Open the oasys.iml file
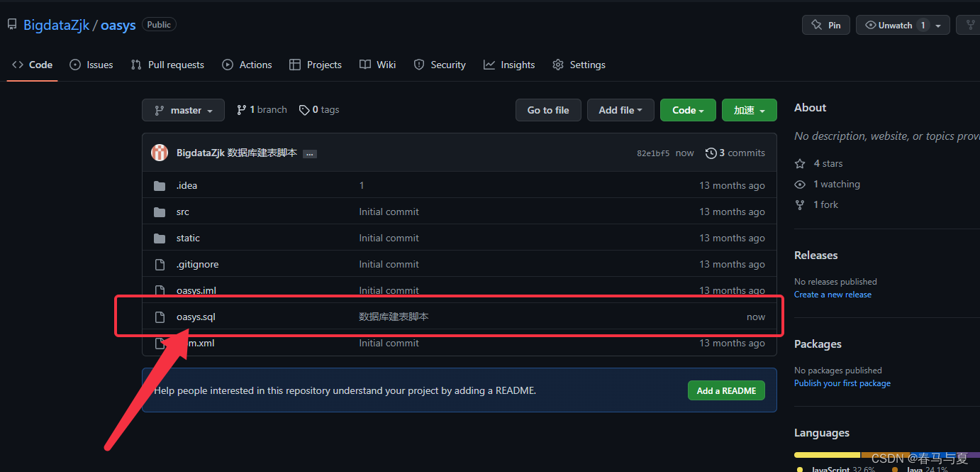This screenshot has width=980, height=472. point(196,290)
